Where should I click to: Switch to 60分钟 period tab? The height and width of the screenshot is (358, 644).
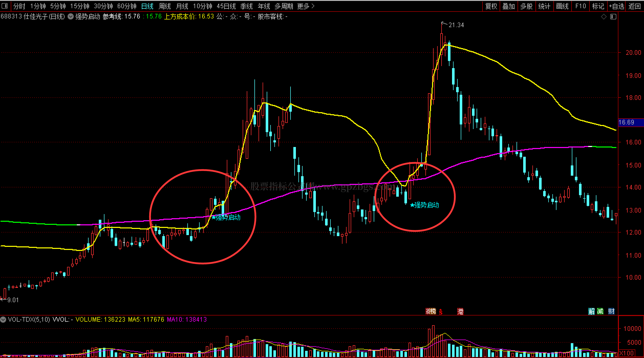coord(127,6)
